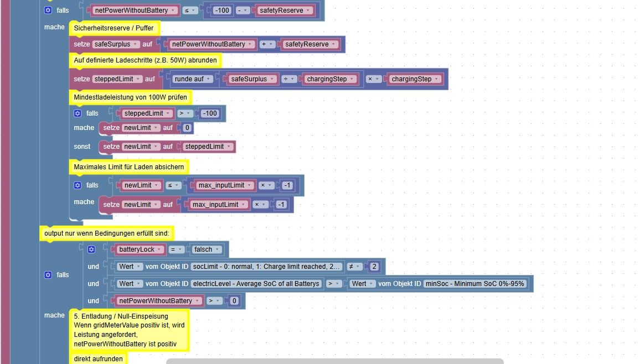Select the minSoc object ID field
644x364 pixels.
475,284
